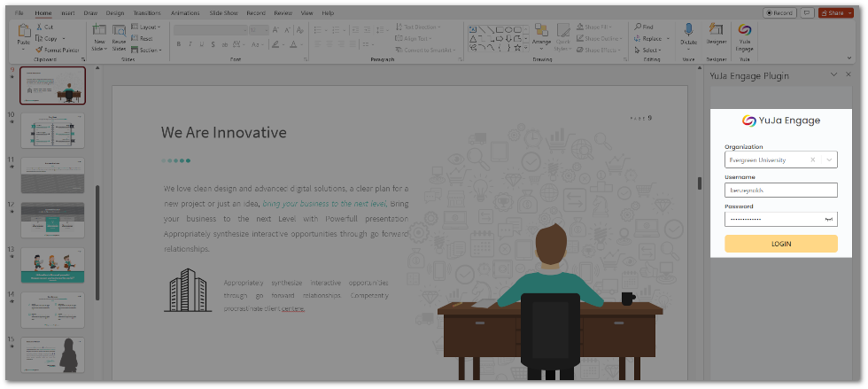Viewport: 868px width, 389px height.
Task: Click the Find magnifier command
Action: click(645, 27)
